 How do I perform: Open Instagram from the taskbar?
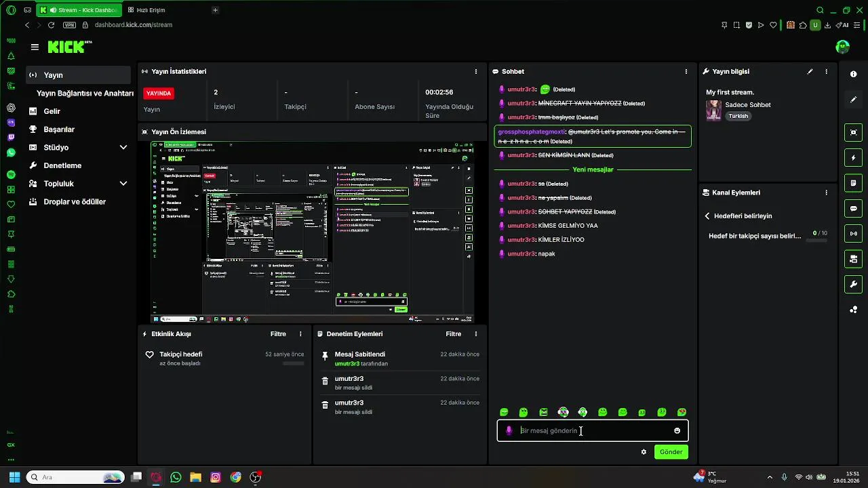[x=216, y=477]
